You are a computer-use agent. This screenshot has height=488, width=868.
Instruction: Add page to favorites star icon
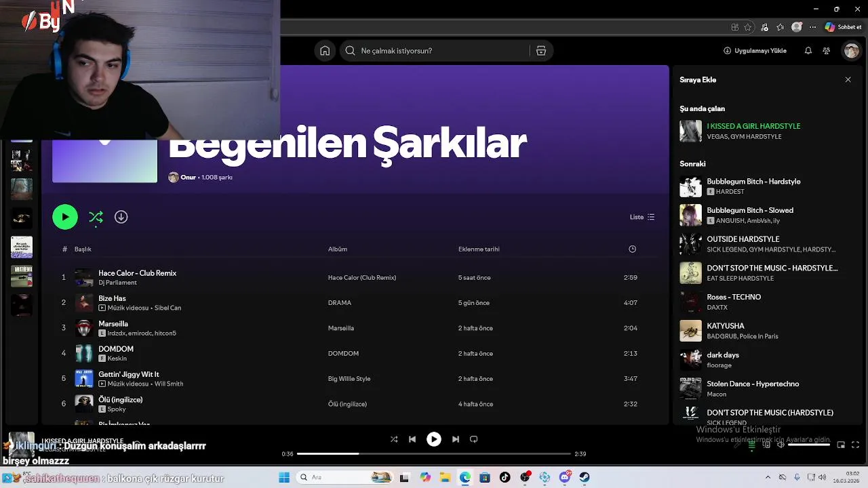point(748,27)
